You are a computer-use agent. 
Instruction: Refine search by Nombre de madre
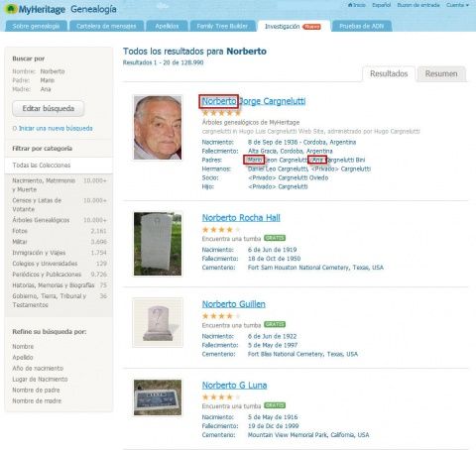pyautogui.click(x=37, y=401)
